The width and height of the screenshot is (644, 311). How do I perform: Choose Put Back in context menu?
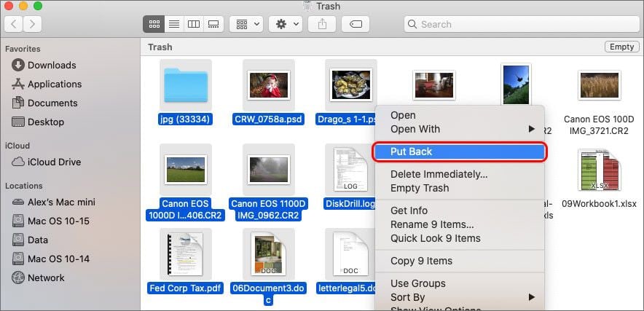pyautogui.click(x=460, y=151)
